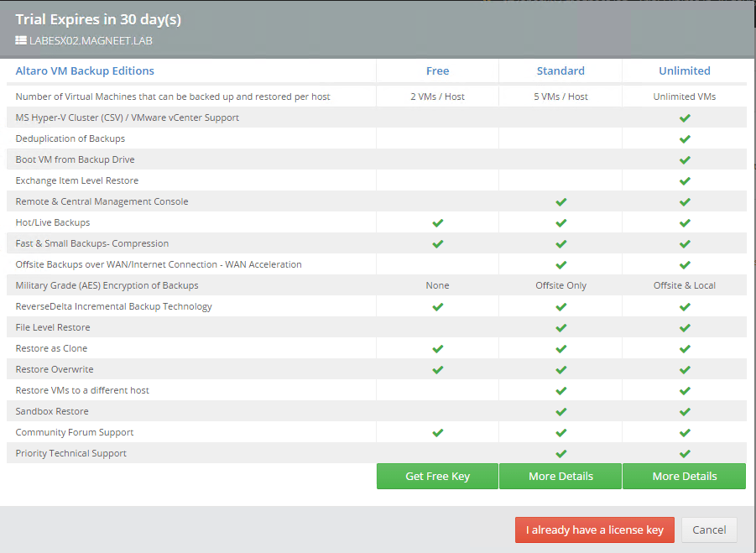Viewport: 756px width, 553px height.
Task: Click the 'Boot VM from Backup Drive' label
Action: click(x=76, y=159)
